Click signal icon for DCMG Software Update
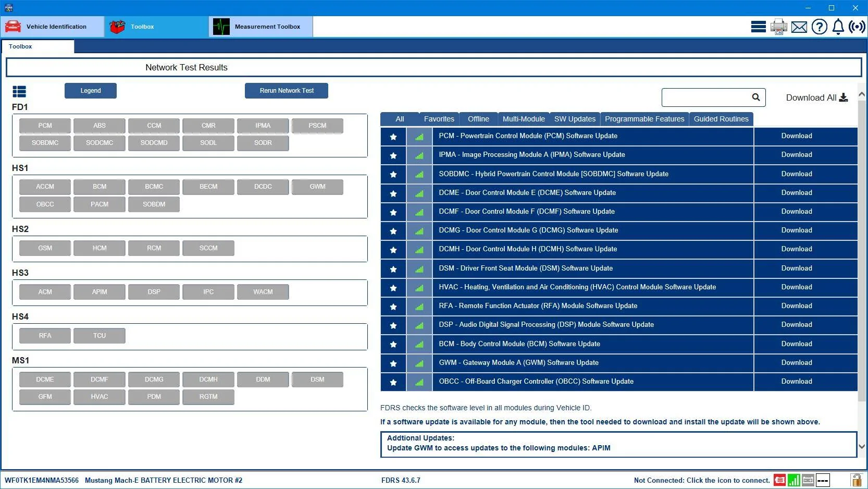The height and width of the screenshot is (489, 868). pos(419,231)
